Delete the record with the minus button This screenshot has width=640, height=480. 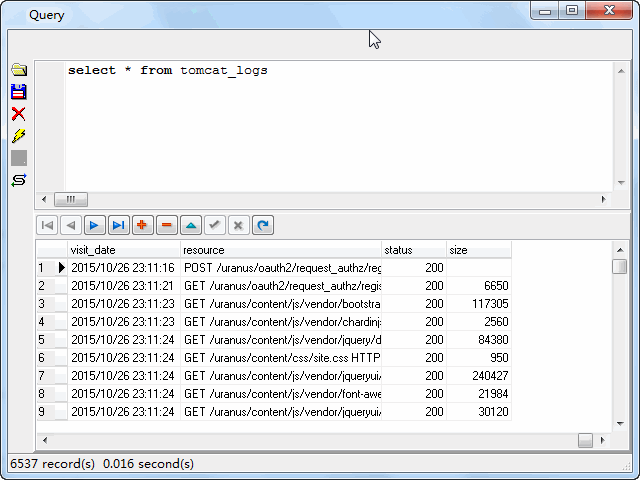(166, 225)
